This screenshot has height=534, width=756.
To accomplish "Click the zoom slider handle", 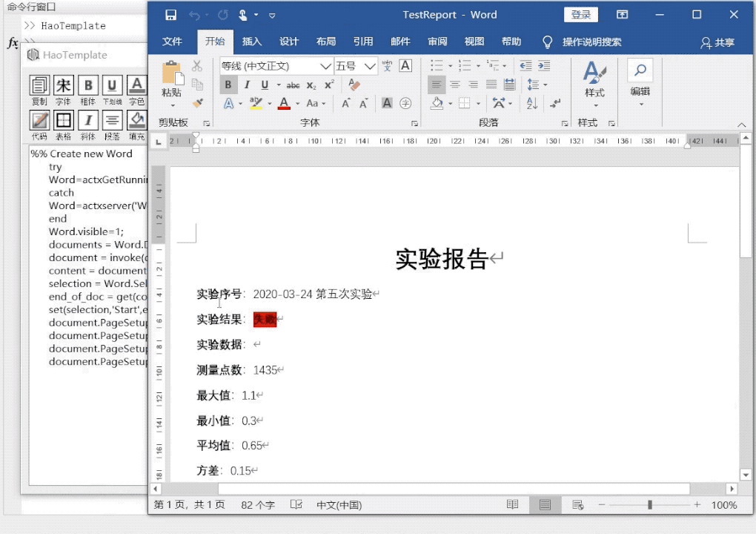I will 650,504.
